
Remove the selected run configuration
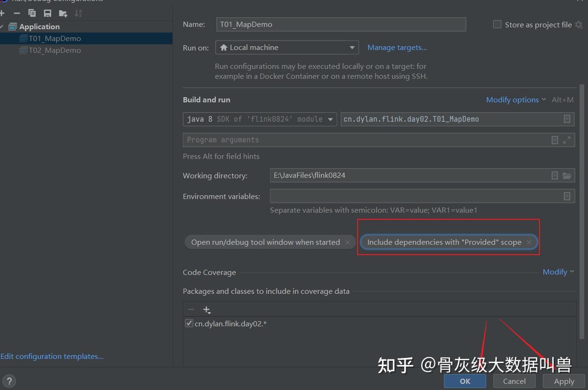(17, 13)
